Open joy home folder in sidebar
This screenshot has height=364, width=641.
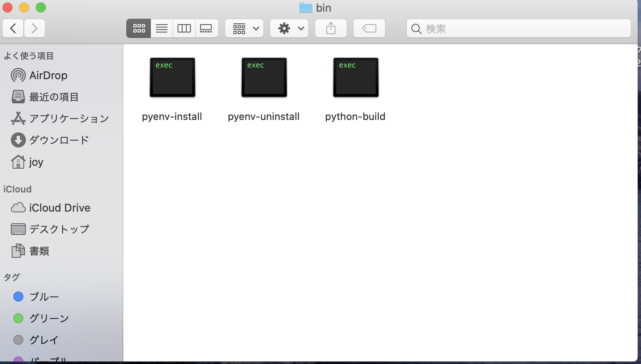(x=62, y=162)
